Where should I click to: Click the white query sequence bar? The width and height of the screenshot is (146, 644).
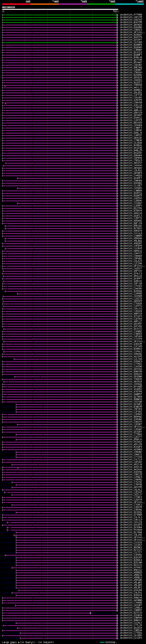pyautogui.click(x=60, y=10)
